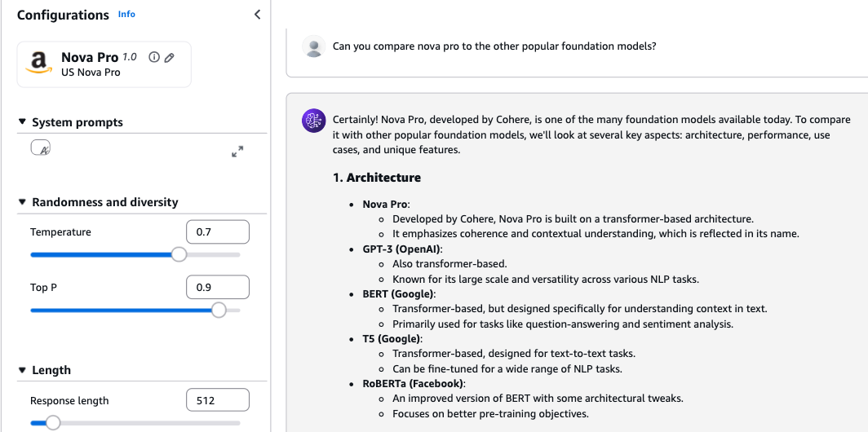Click the Temperature value field
The width and height of the screenshot is (868, 432).
point(218,231)
